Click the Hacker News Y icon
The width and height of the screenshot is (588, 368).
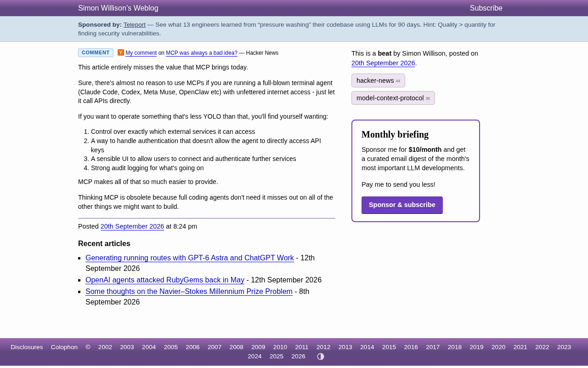tap(121, 52)
